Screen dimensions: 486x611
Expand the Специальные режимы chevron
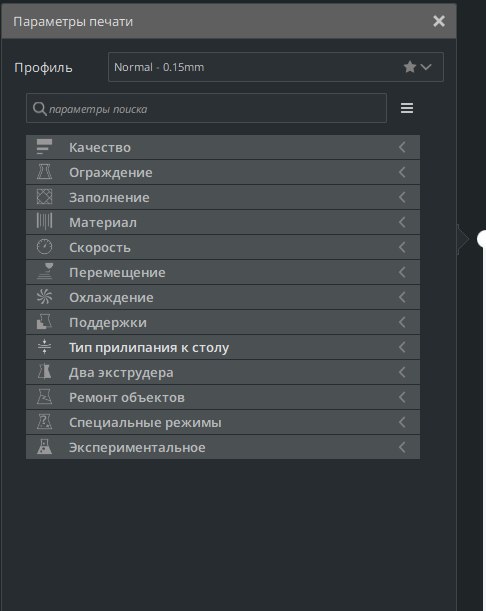pyautogui.click(x=402, y=422)
